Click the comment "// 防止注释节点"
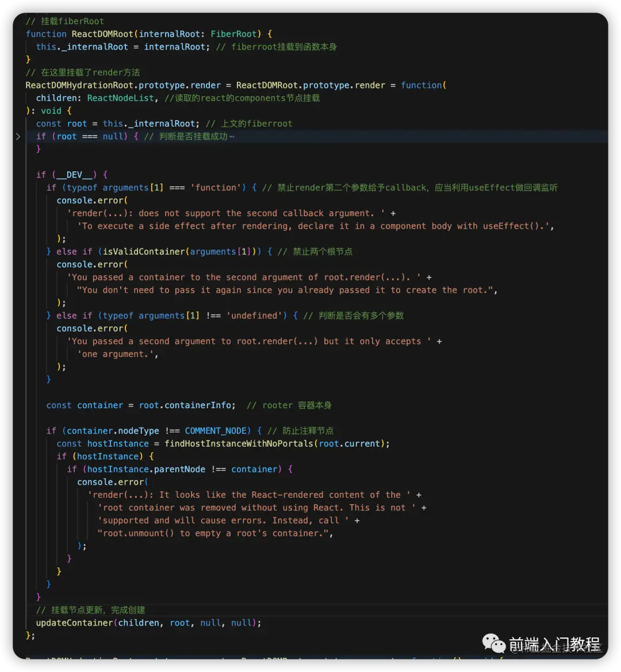This screenshot has height=672, width=621. point(300,431)
